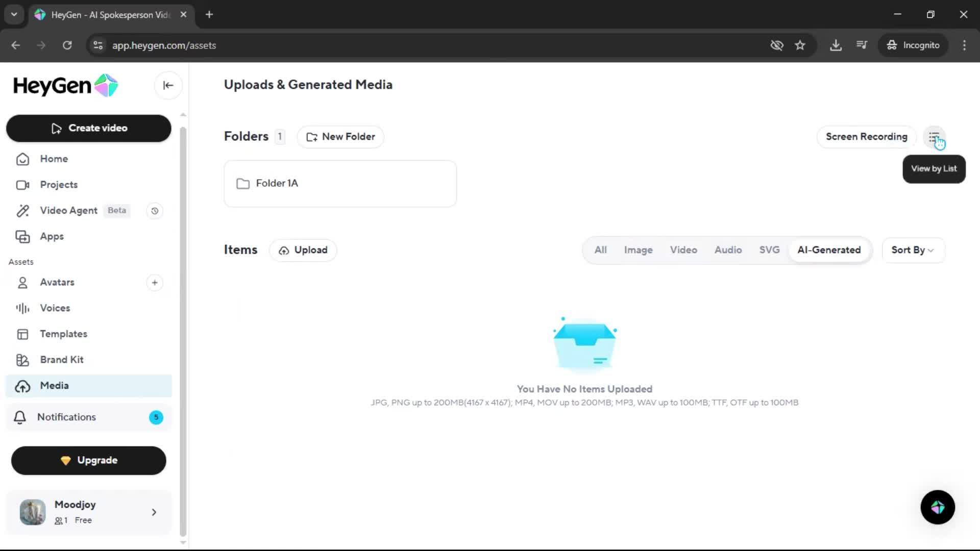980x551 pixels.
Task: Add new avatar with plus icon
Action: (155, 283)
